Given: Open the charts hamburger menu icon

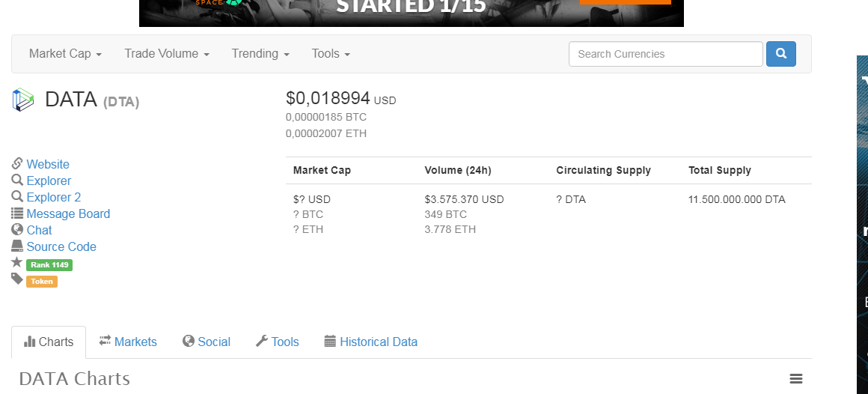Looking at the screenshot, I should click(796, 379).
